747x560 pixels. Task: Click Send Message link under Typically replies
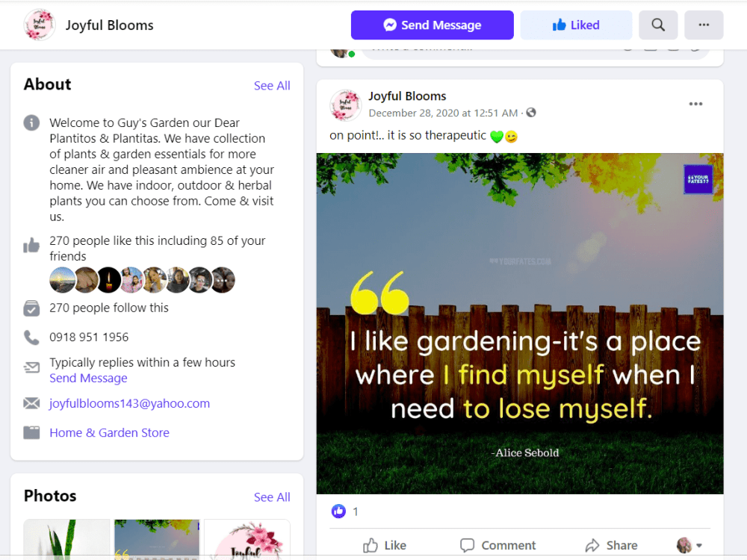[88, 378]
